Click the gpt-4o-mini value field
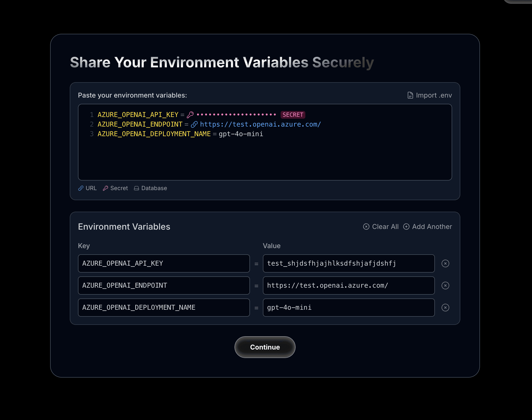 [x=349, y=307]
